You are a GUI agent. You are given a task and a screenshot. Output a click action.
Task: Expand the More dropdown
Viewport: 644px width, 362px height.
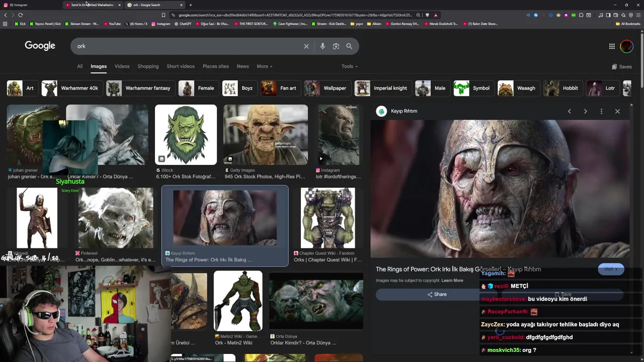pos(264,66)
